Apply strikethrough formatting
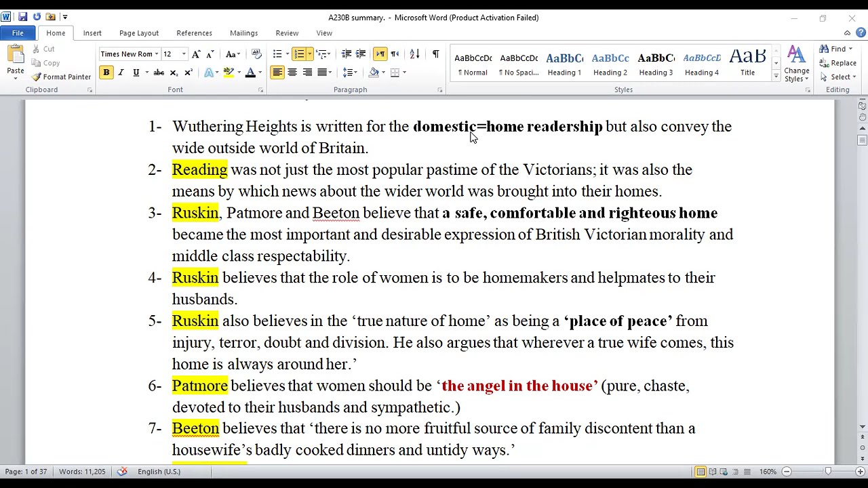This screenshot has height=488, width=868. tap(159, 73)
